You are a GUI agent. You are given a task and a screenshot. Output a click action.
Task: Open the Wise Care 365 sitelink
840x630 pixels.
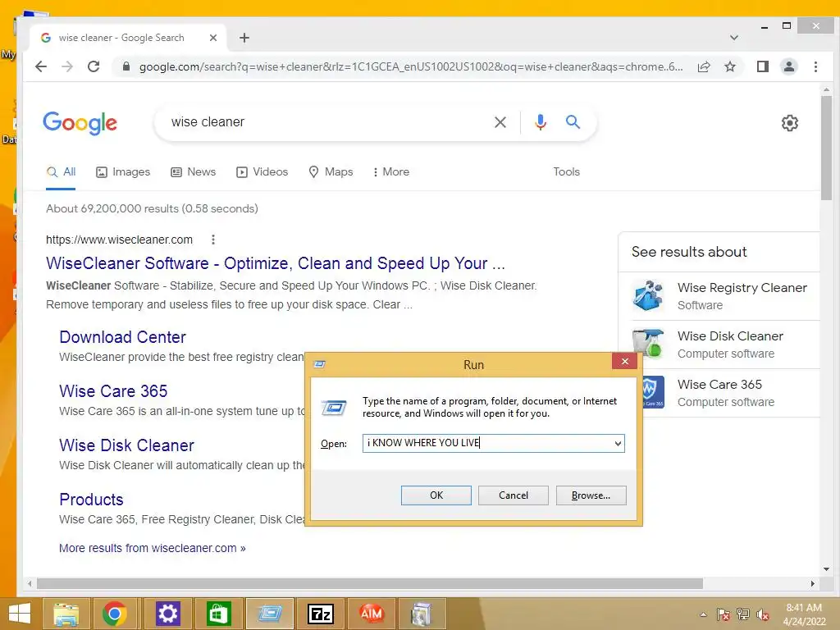coord(113,391)
